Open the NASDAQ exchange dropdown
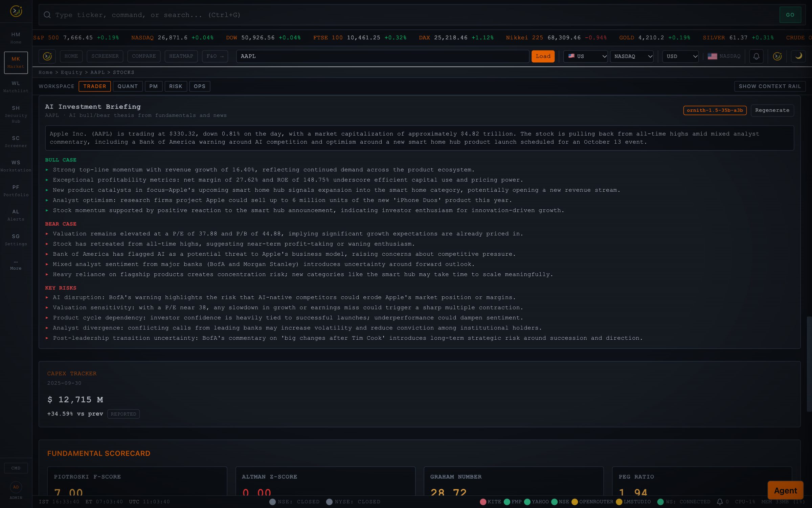 coord(632,56)
